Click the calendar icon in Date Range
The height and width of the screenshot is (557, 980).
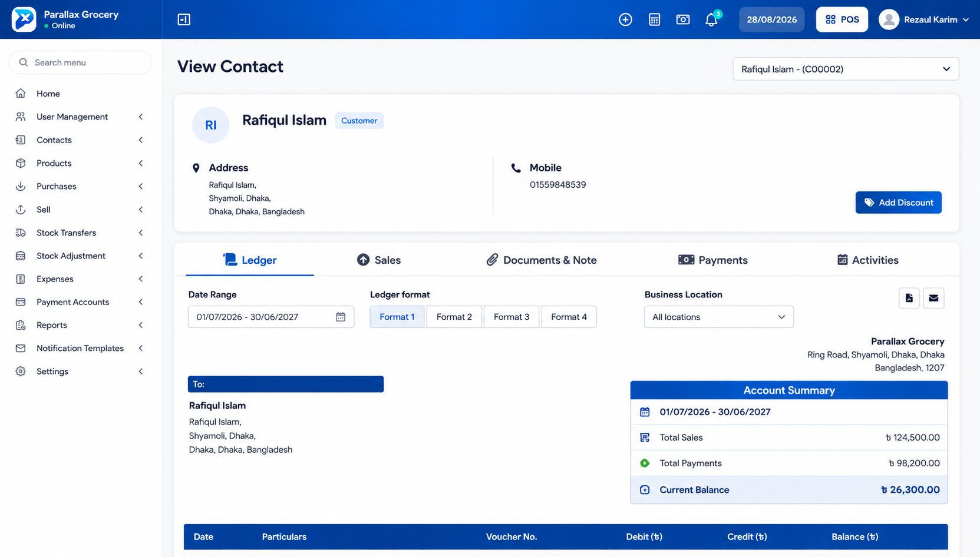click(341, 317)
